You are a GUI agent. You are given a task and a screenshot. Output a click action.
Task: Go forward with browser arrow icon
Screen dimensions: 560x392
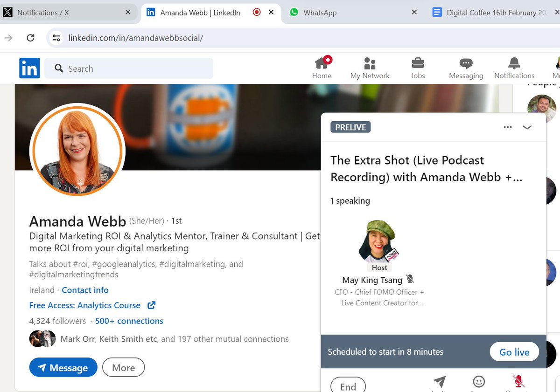pos(9,38)
